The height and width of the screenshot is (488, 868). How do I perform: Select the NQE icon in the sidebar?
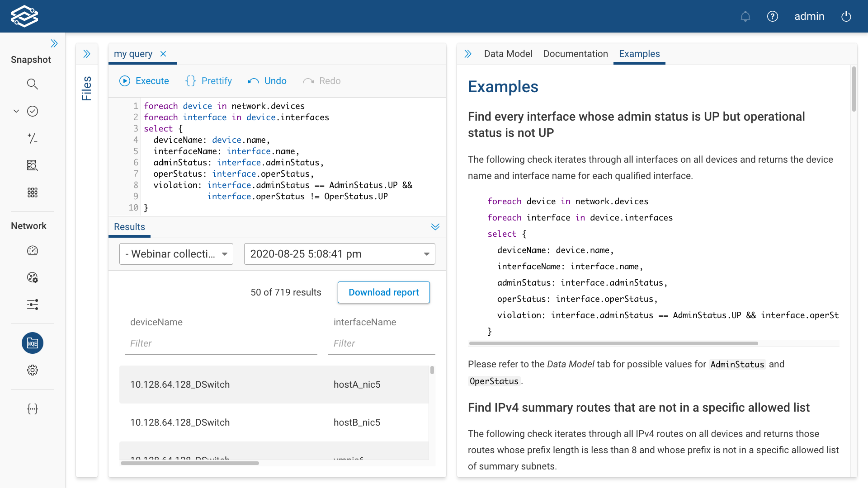pos(33,343)
